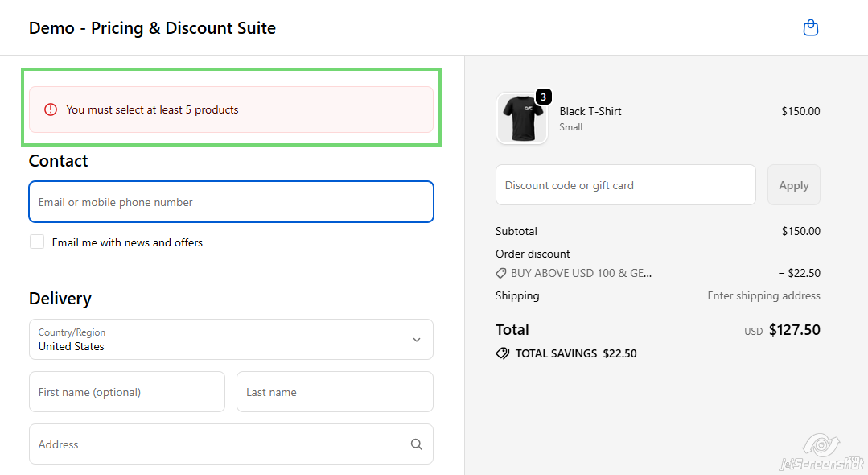Viewport: 868px width, 475px height.
Task: Click the magnifier icon in Address field
Action: pyautogui.click(x=416, y=444)
